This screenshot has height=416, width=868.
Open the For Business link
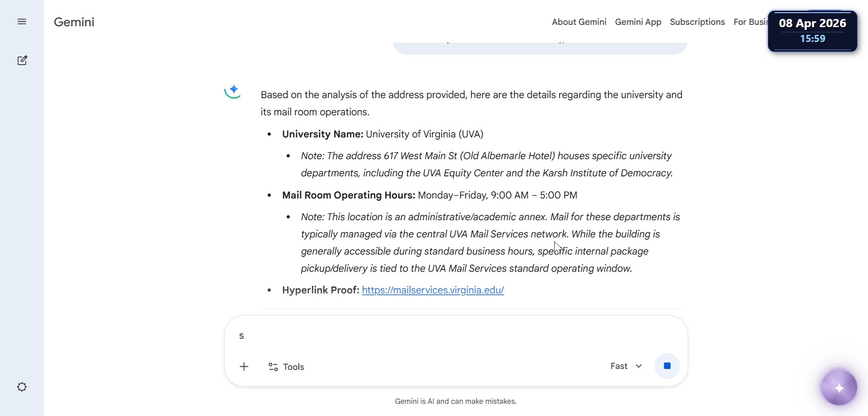750,22
